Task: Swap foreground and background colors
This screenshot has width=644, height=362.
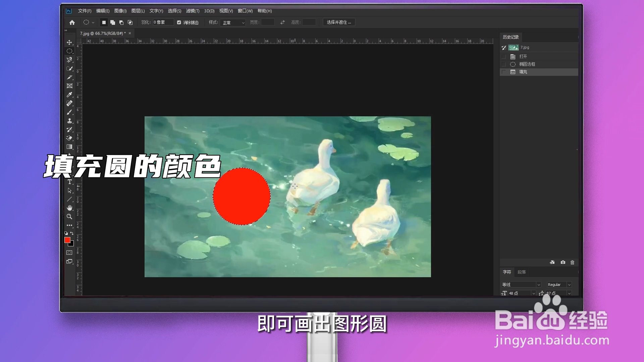Action: coord(72,233)
